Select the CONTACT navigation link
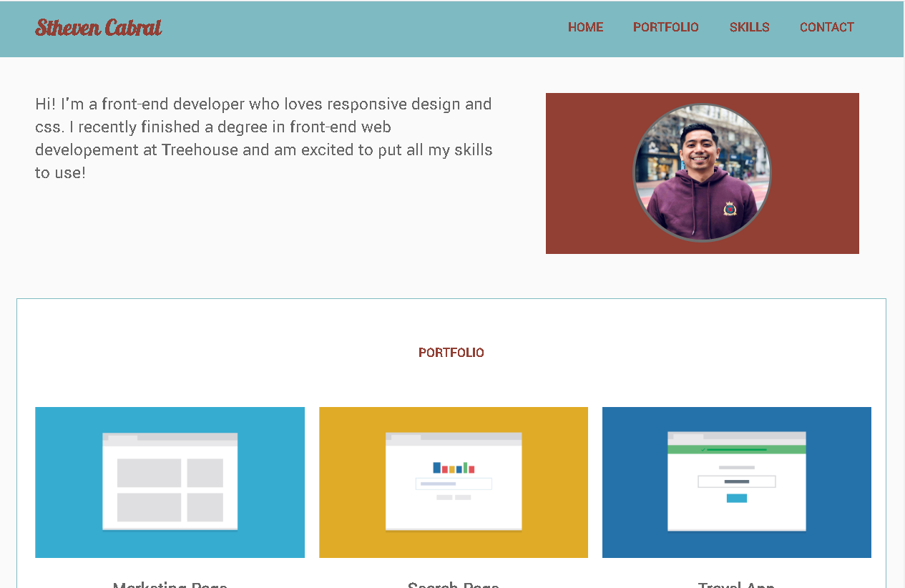This screenshot has height=588, width=905. [x=827, y=27]
